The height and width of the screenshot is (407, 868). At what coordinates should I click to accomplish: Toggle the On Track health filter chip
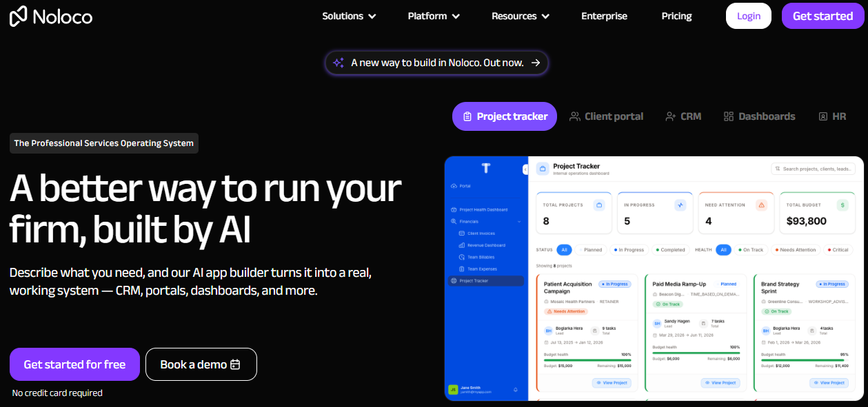point(751,250)
